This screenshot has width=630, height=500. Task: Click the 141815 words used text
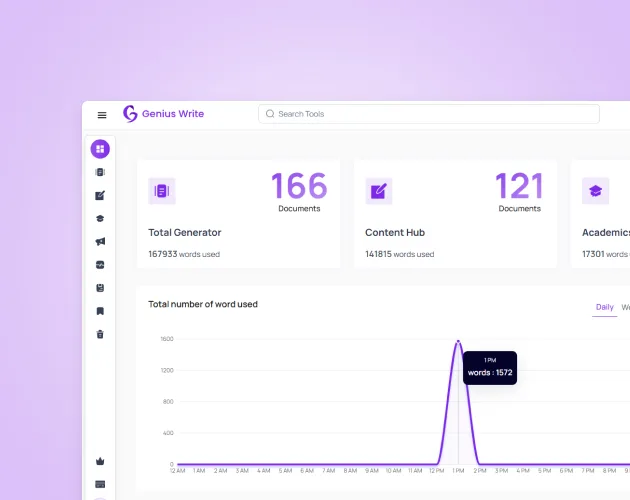pyautogui.click(x=400, y=254)
